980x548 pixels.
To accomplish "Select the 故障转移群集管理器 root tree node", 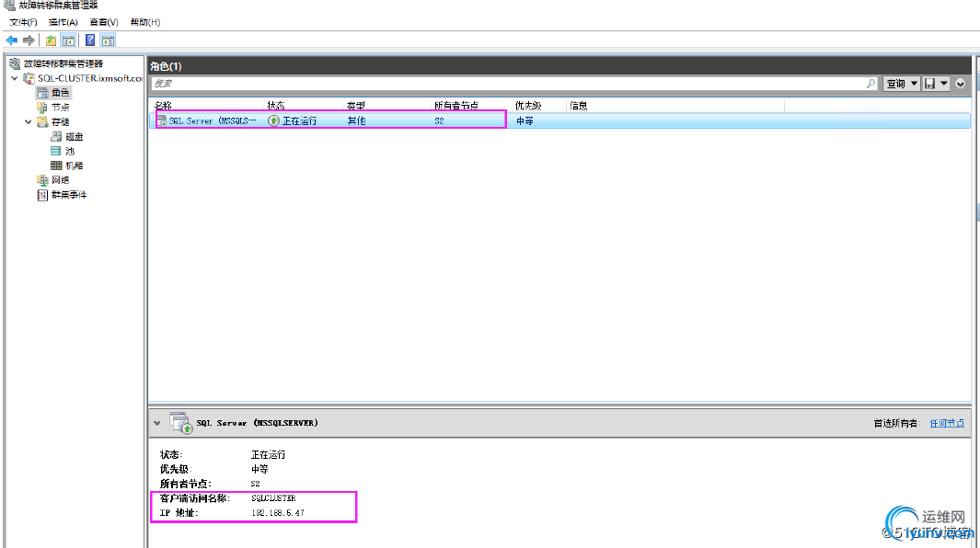I will (x=63, y=63).
